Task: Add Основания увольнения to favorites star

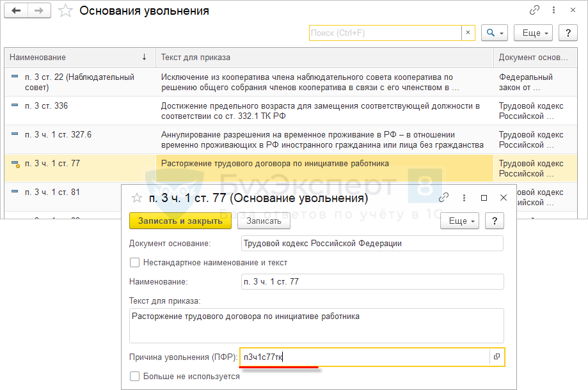Action: pyautogui.click(x=65, y=11)
